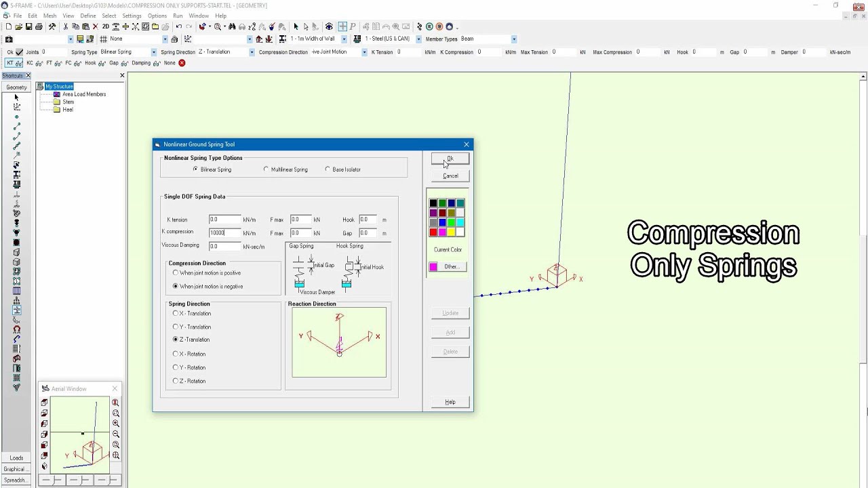Click the green Ok checkmark in spring toolbar
Viewport: 868px width, 488px height.
coord(19,52)
